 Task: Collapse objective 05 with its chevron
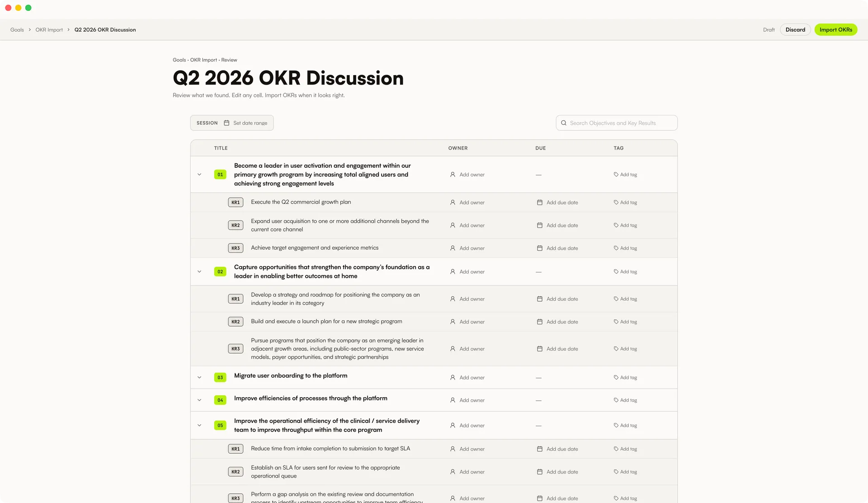(x=199, y=426)
